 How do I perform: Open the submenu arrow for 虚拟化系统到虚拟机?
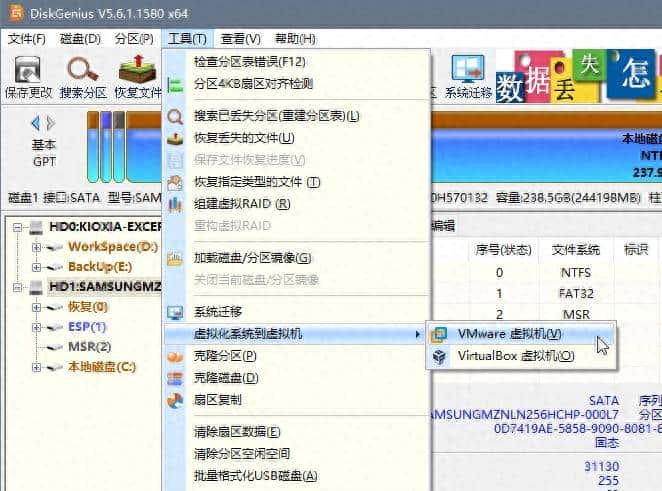coord(417,334)
